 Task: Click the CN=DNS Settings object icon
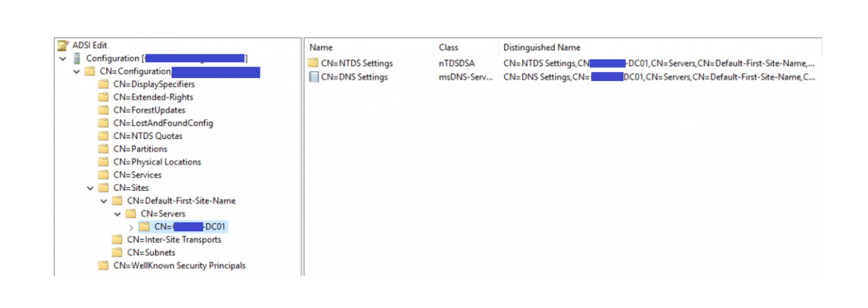[x=313, y=77]
